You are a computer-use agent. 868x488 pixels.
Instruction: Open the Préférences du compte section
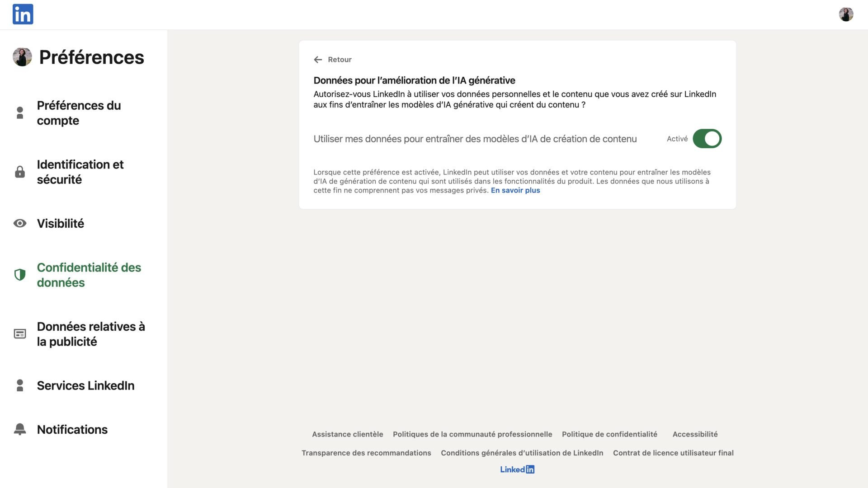pos(79,113)
